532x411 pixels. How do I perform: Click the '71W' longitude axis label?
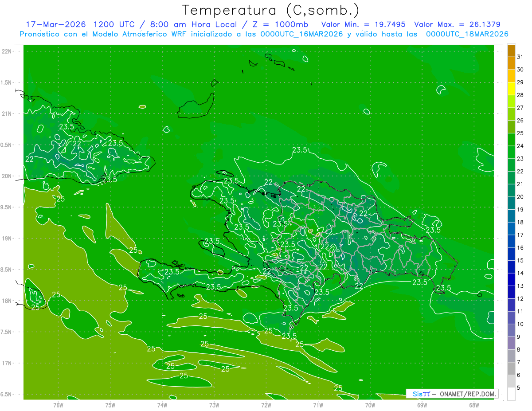coord(318,405)
